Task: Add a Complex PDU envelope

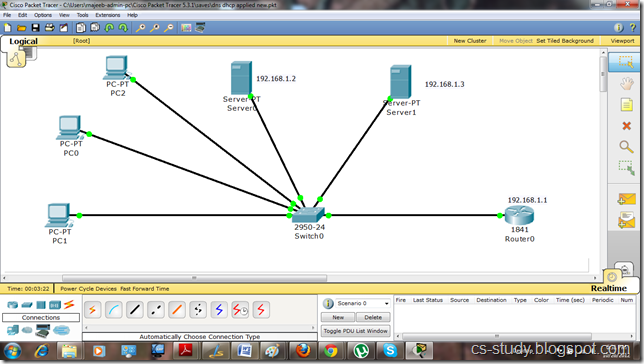Action: pyautogui.click(x=626, y=221)
